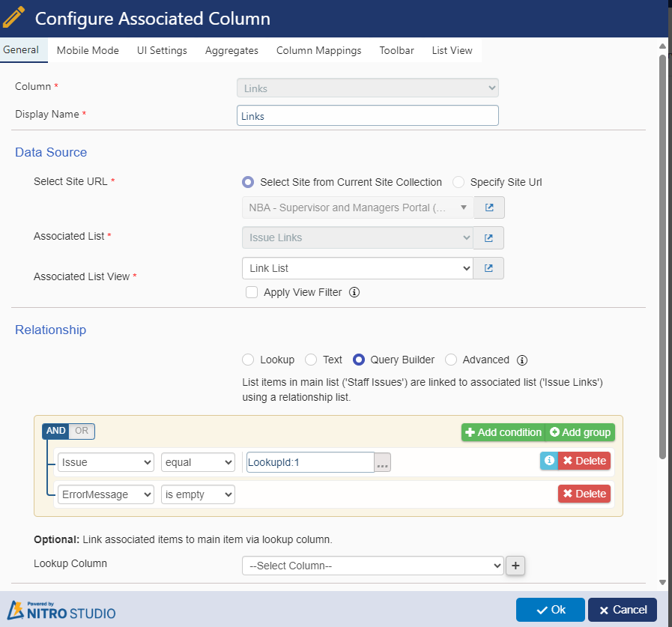Click the Display Name text field

click(x=367, y=116)
